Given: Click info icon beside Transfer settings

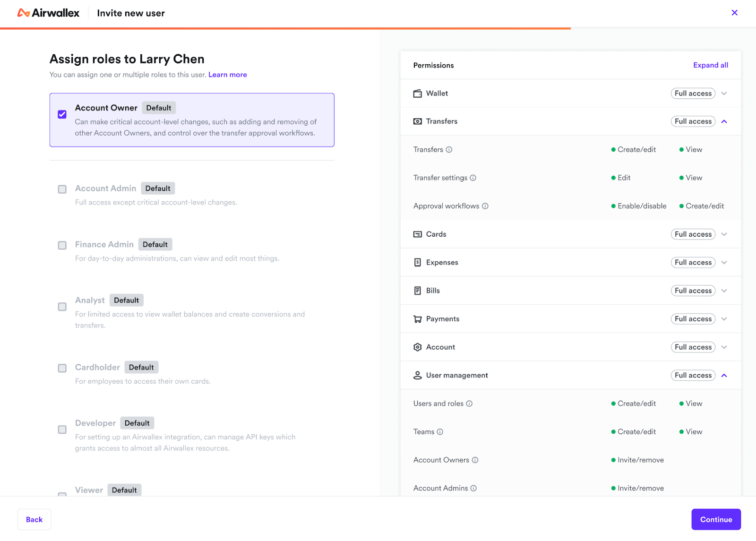Looking at the screenshot, I should point(473,178).
